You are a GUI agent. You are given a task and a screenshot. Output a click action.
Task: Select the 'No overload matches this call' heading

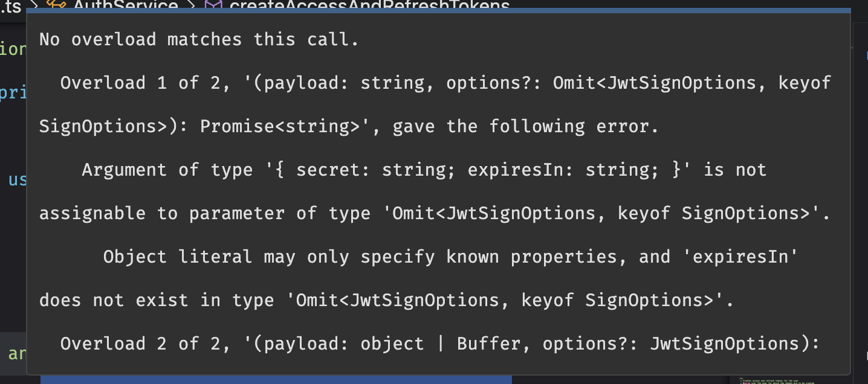tap(196, 39)
